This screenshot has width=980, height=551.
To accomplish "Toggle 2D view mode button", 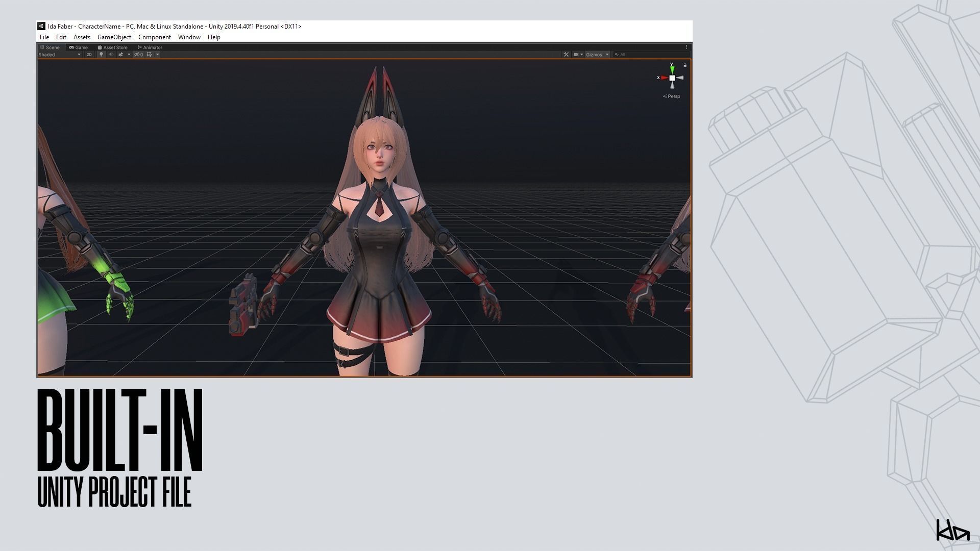I will [89, 55].
